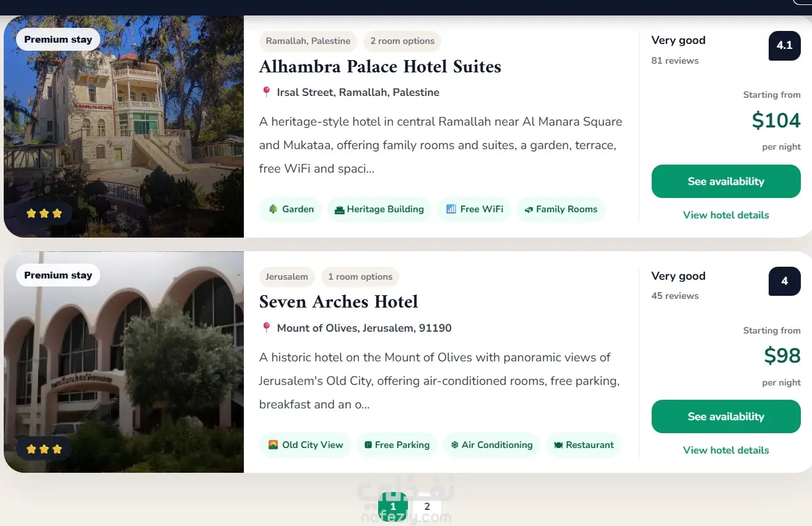The width and height of the screenshot is (812, 526).
Task: Click the Old City View icon
Action: point(273,445)
